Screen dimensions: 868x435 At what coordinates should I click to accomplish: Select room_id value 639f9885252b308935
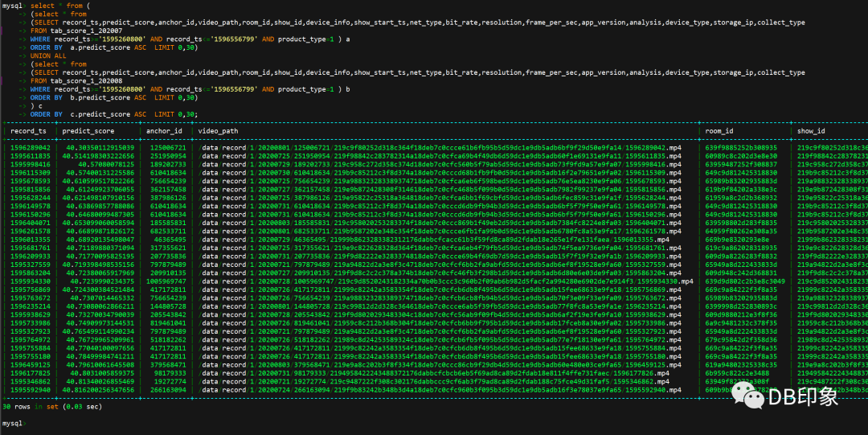pos(743,147)
